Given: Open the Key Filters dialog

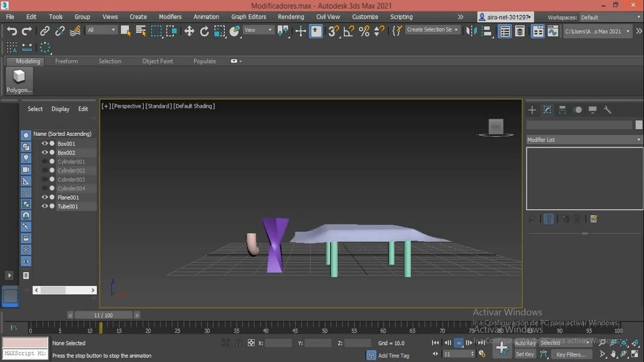Looking at the screenshot, I should pyautogui.click(x=572, y=354).
